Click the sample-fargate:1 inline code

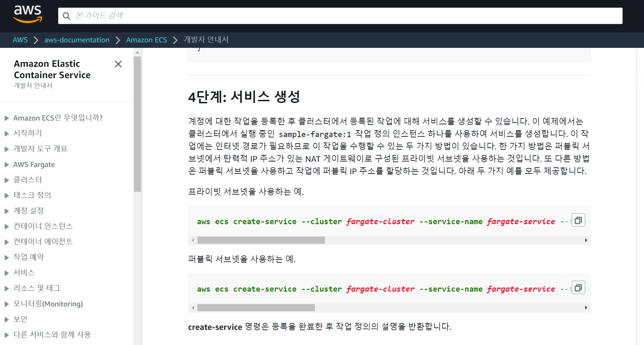tap(315, 134)
